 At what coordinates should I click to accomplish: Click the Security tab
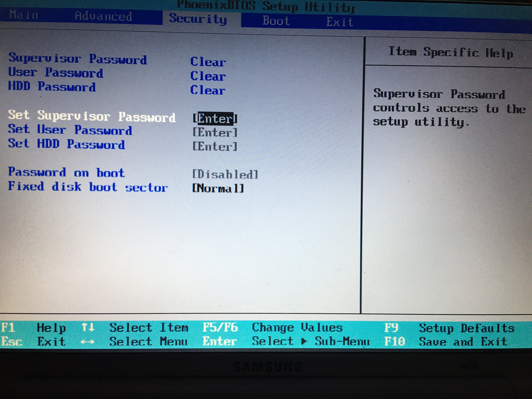198,19
